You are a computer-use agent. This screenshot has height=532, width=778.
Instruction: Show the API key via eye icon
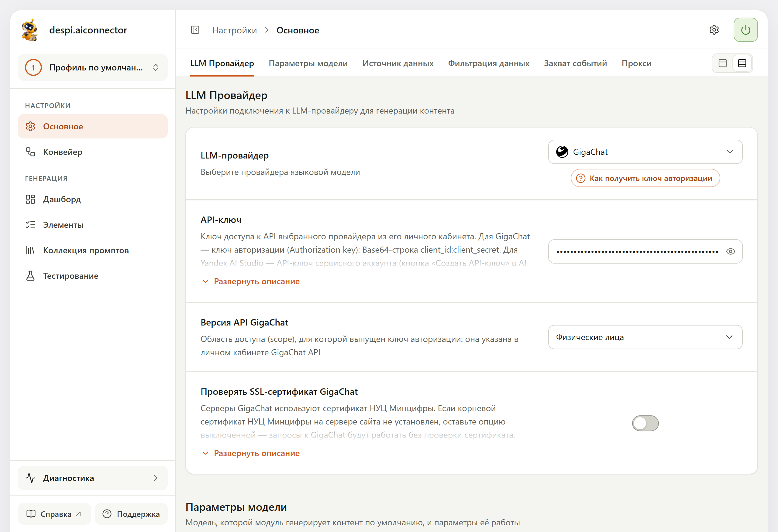731,251
